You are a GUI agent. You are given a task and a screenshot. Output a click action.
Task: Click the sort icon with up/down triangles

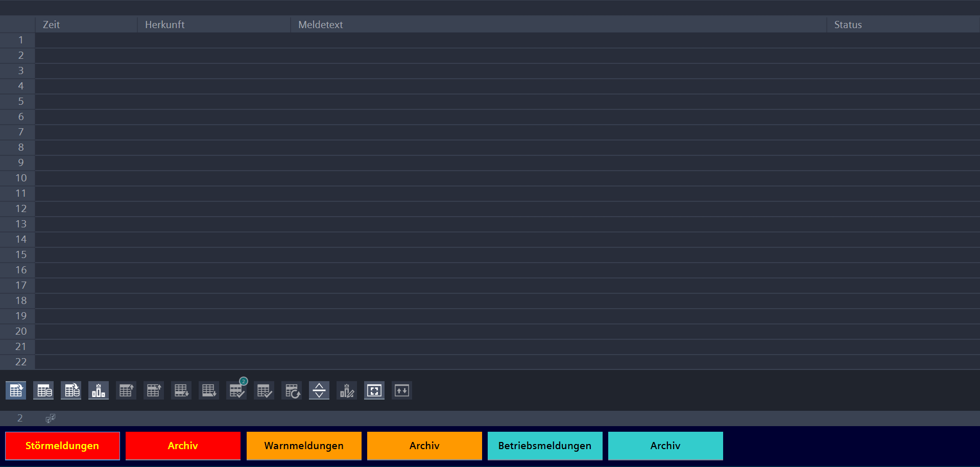319,391
